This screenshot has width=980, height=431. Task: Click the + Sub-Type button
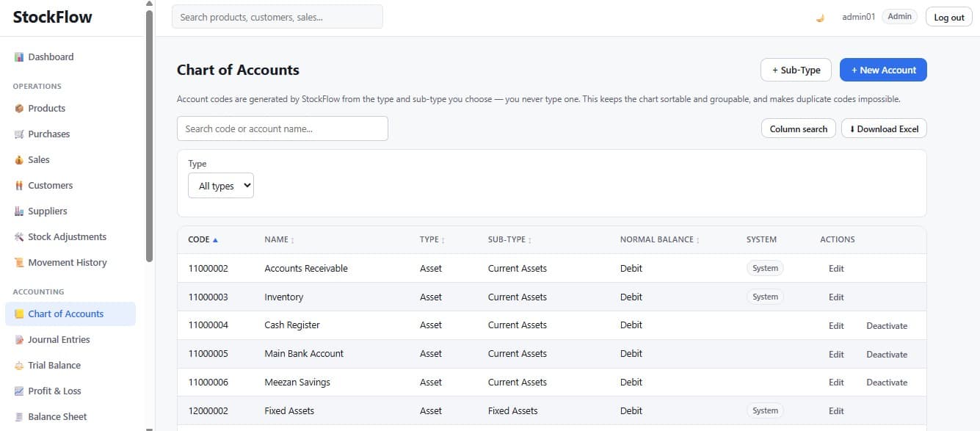[x=796, y=70]
